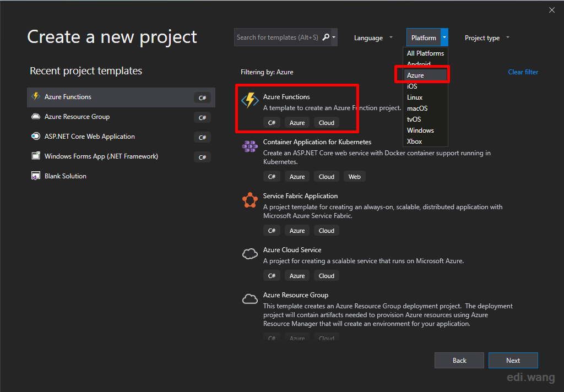Click C# tag under Azure Functions template
Image resolution: width=564 pixels, height=392 pixels.
point(272,123)
